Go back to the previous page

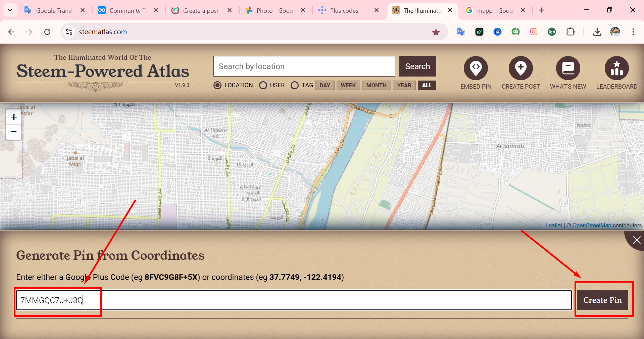(11, 32)
